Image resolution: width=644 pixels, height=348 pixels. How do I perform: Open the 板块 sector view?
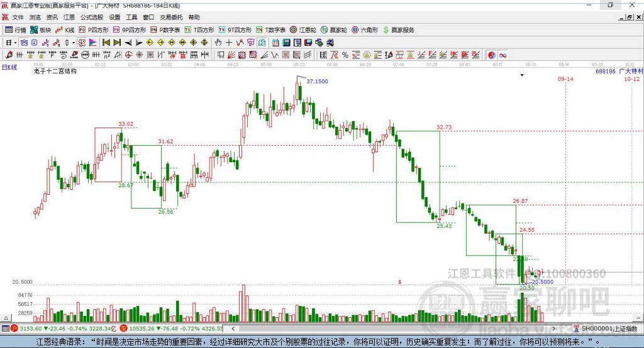(x=40, y=30)
